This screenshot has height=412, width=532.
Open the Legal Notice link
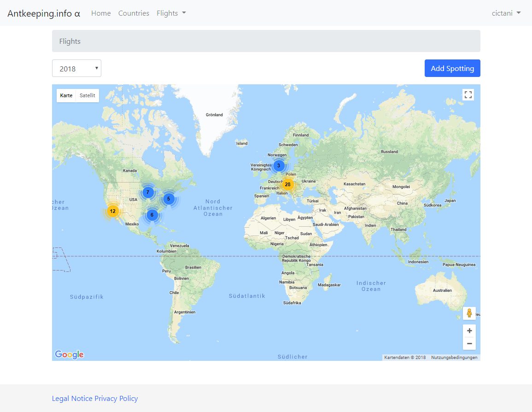(72, 398)
